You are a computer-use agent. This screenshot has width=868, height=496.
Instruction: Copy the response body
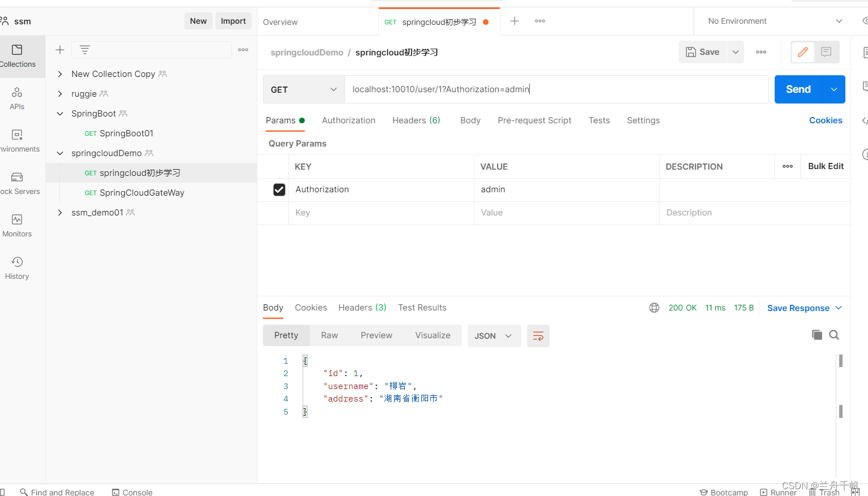817,335
